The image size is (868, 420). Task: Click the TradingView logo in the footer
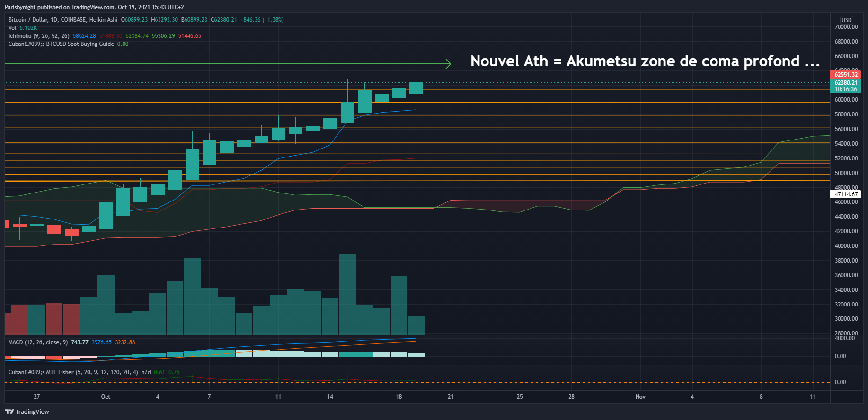(27, 411)
